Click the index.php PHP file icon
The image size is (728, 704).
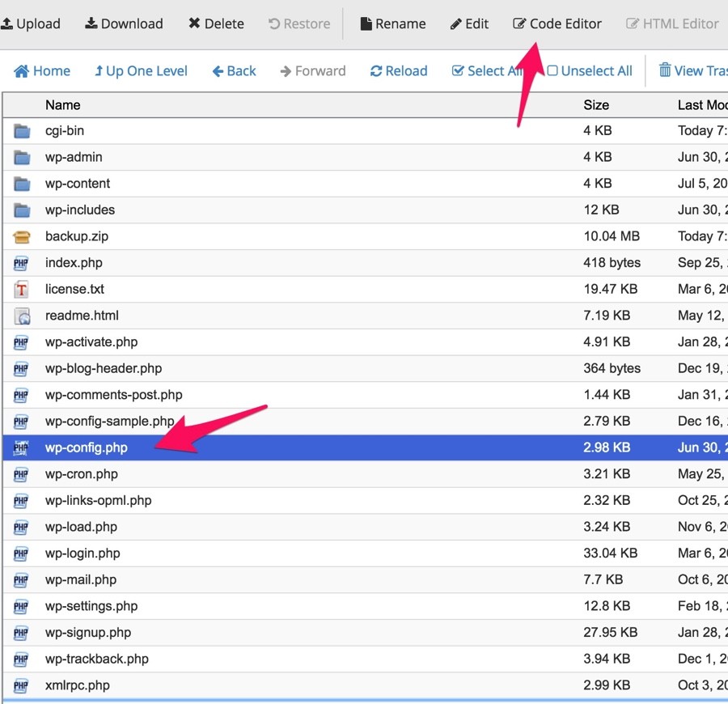pyautogui.click(x=21, y=263)
